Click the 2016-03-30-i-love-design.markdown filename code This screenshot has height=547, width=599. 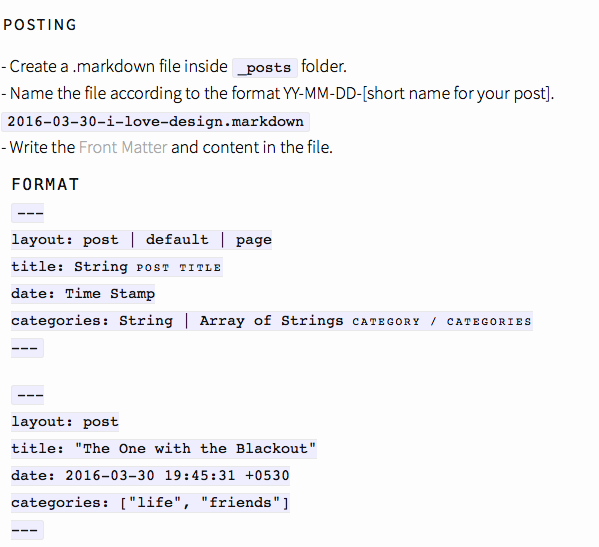click(x=155, y=122)
